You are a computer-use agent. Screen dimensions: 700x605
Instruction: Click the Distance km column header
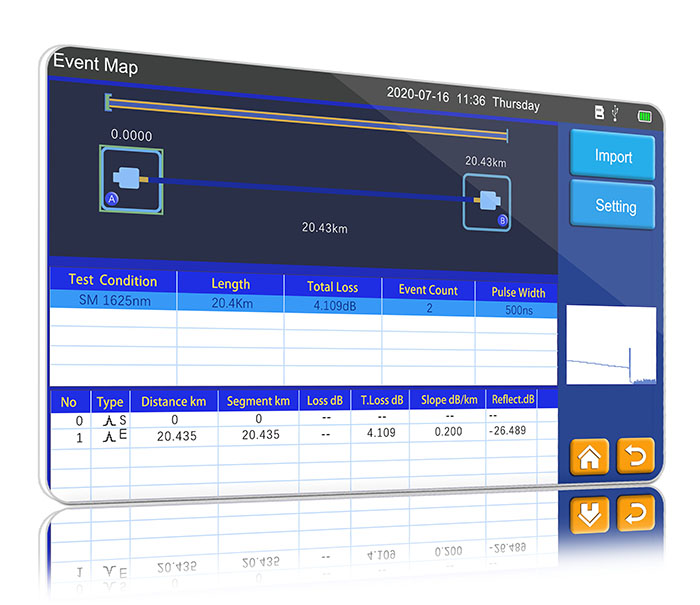[173, 401]
